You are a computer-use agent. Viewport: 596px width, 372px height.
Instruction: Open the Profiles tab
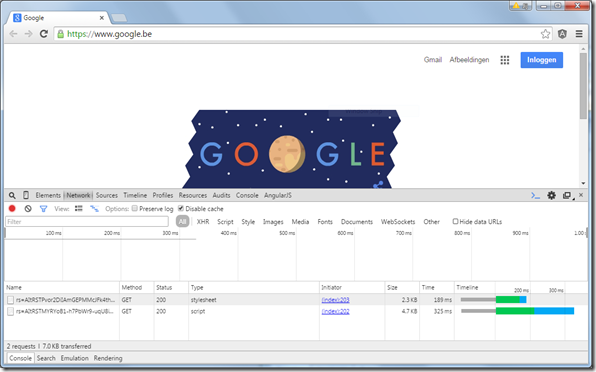(x=163, y=195)
